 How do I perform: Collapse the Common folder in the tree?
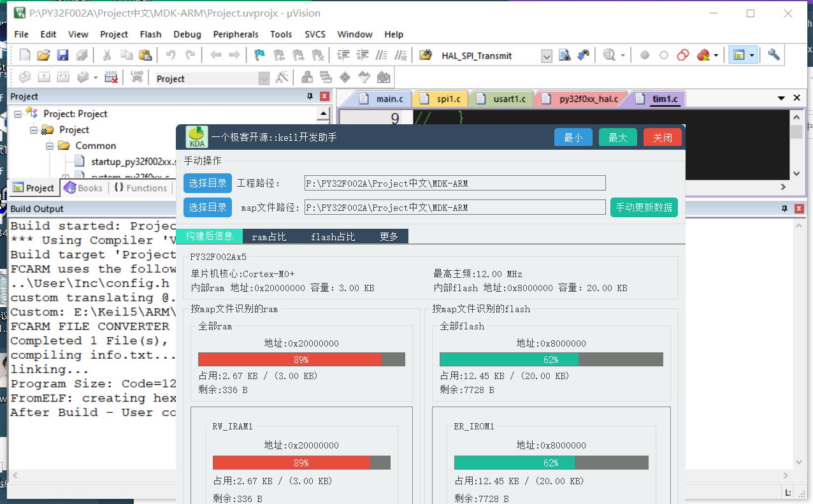pyautogui.click(x=49, y=145)
